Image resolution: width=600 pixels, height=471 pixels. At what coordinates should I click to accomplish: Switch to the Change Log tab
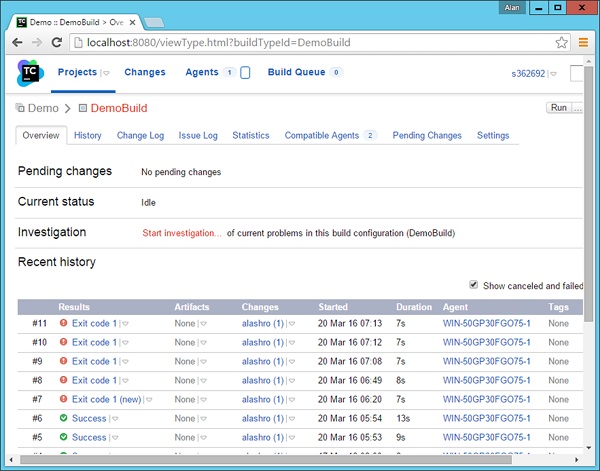pos(140,135)
